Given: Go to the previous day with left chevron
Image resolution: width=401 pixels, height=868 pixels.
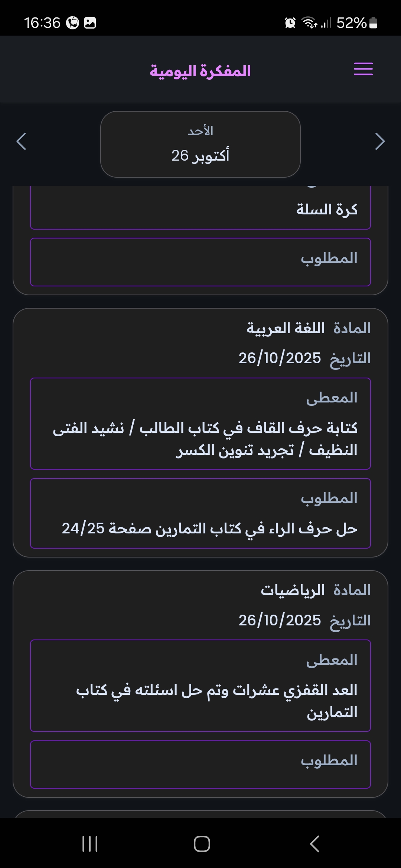Looking at the screenshot, I should coord(21,141).
